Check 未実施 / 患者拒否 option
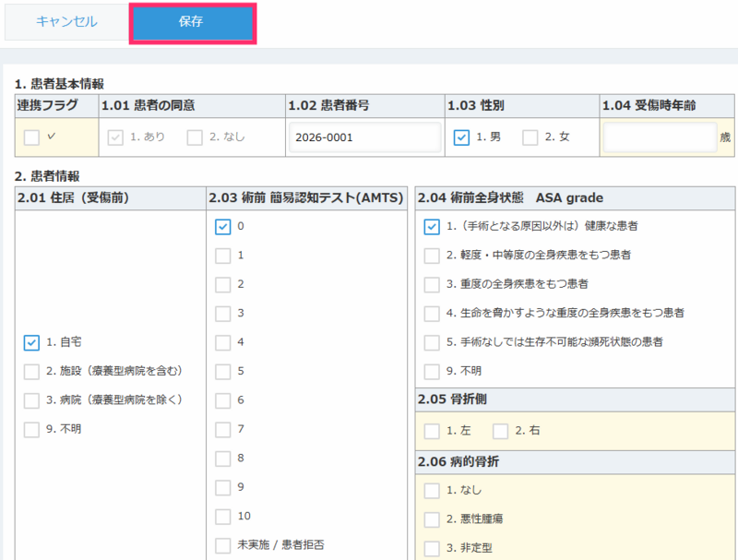The image size is (738, 560). (x=222, y=545)
